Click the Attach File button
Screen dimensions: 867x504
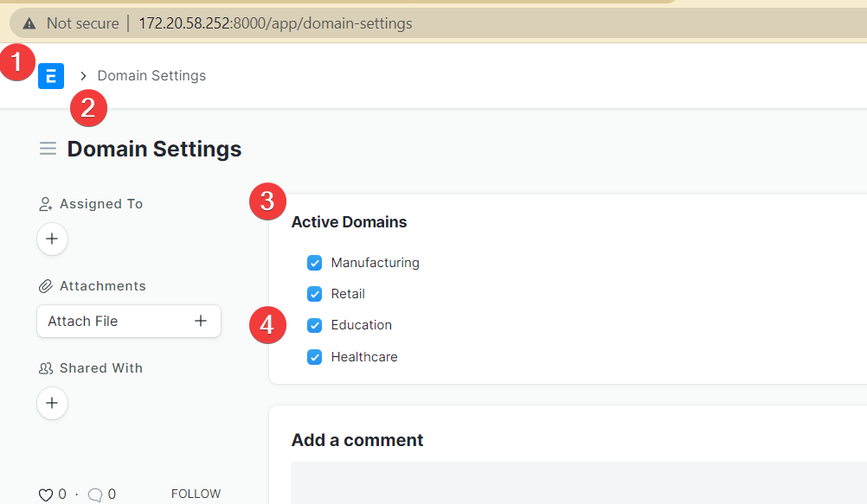(x=82, y=321)
